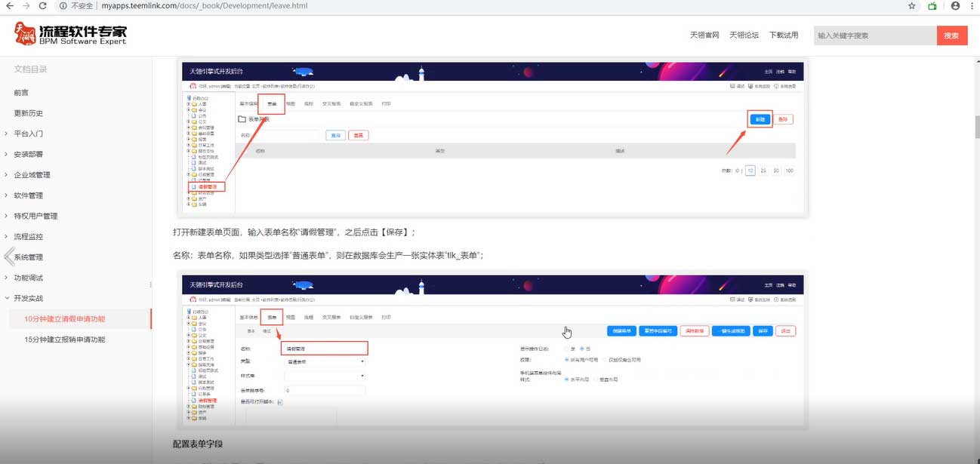Click the folder icon beside 表单列表
980x464 pixels.
pyautogui.click(x=242, y=119)
